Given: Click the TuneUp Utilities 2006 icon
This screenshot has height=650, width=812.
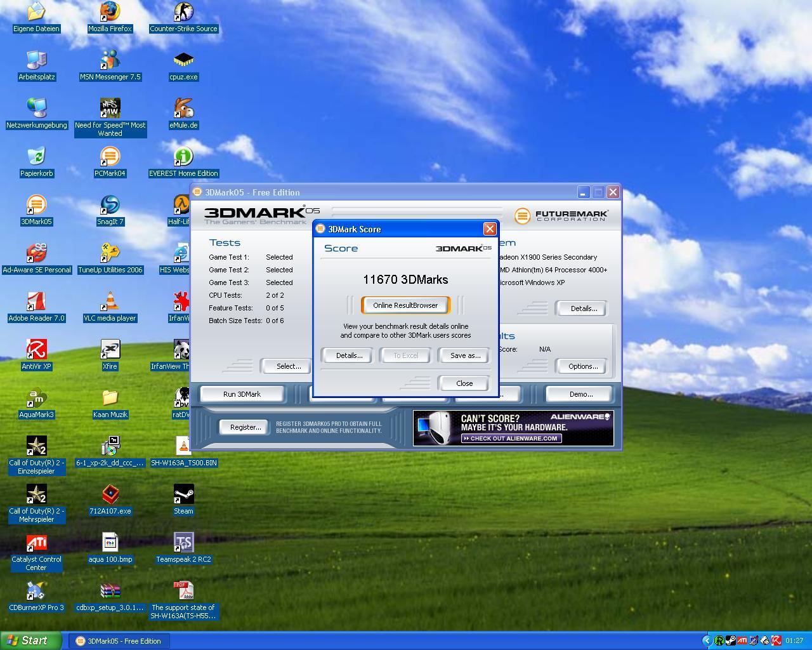Looking at the screenshot, I should pyautogui.click(x=110, y=253).
